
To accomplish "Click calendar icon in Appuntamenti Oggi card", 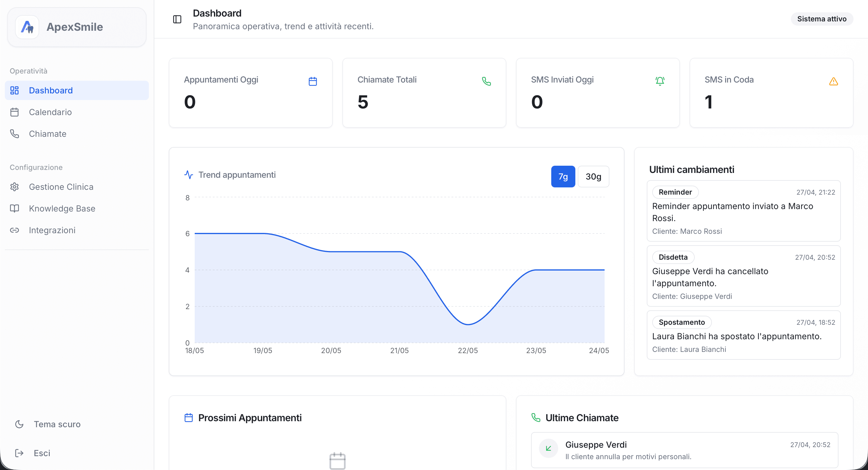I will [313, 81].
